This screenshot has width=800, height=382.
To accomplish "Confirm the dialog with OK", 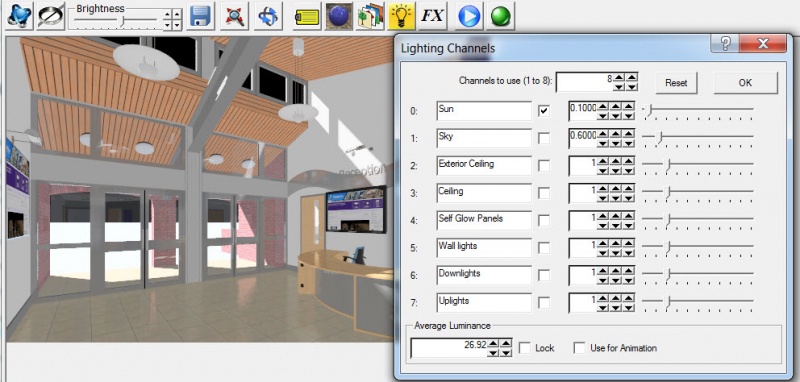I will [745, 83].
